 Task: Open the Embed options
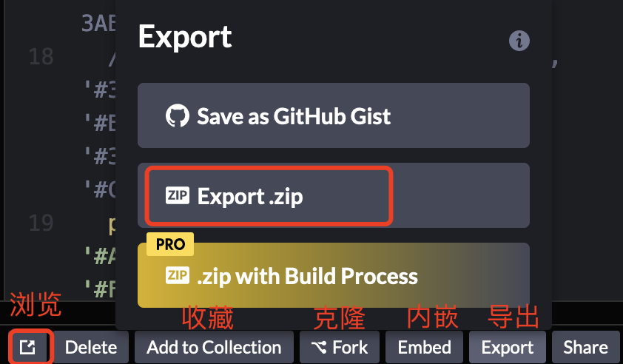pos(425,347)
